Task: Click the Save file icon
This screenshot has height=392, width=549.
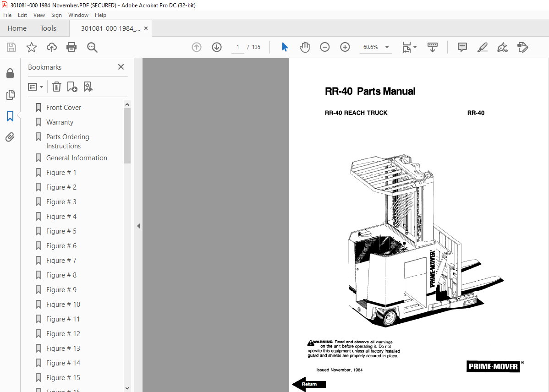Action: [x=11, y=47]
